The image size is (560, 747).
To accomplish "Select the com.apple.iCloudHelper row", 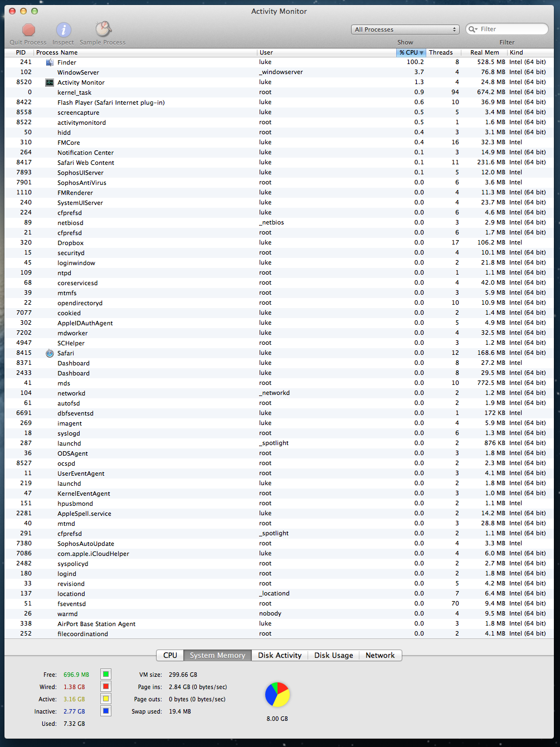I will click(x=280, y=554).
